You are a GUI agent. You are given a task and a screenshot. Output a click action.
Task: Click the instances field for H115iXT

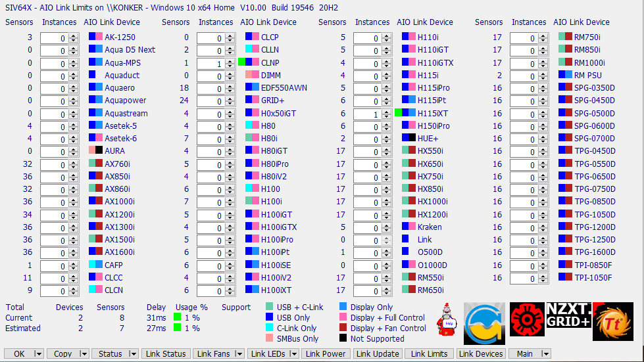(367, 114)
